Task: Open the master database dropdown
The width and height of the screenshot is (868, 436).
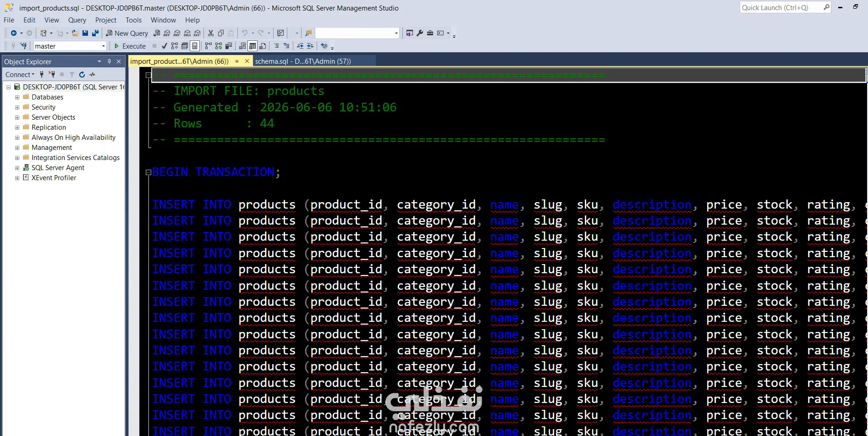Action: pos(104,46)
